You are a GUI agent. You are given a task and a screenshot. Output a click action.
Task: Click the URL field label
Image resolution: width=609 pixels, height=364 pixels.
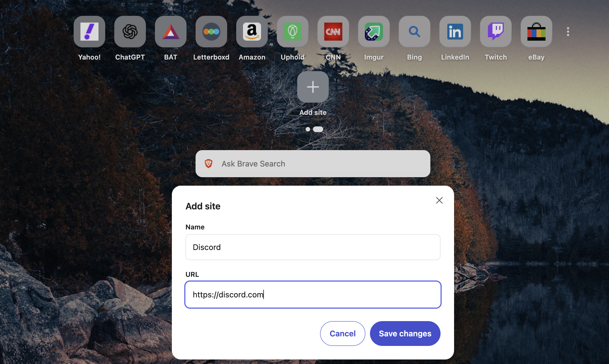click(192, 275)
